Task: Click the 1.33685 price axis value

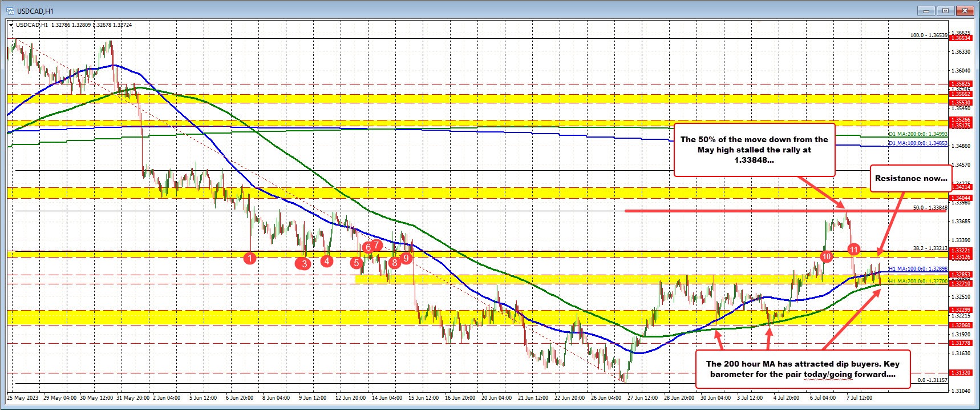Action: (x=961, y=222)
